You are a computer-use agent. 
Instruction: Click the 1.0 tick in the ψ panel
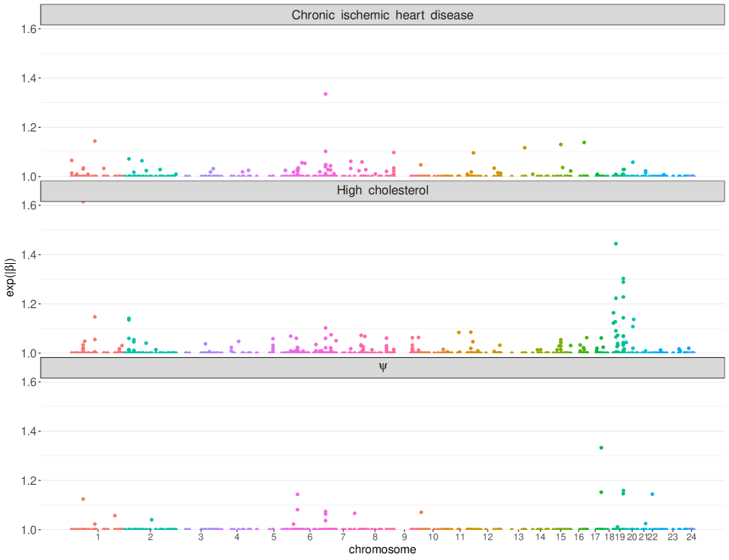tap(29, 530)
